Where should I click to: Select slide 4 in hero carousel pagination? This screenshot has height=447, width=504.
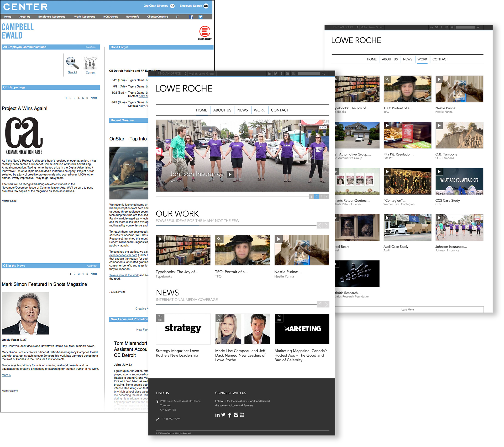(327, 197)
